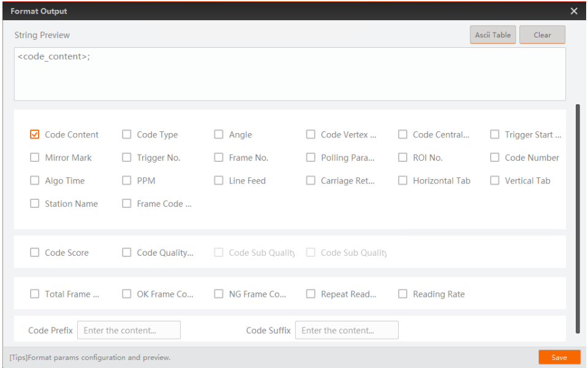The height and width of the screenshot is (368, 588).
Task: Check the Station Name box
Action: [x=34, y=204]
